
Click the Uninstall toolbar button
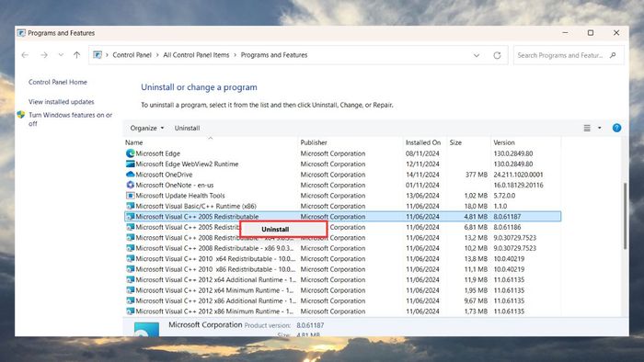coord(187,129)
